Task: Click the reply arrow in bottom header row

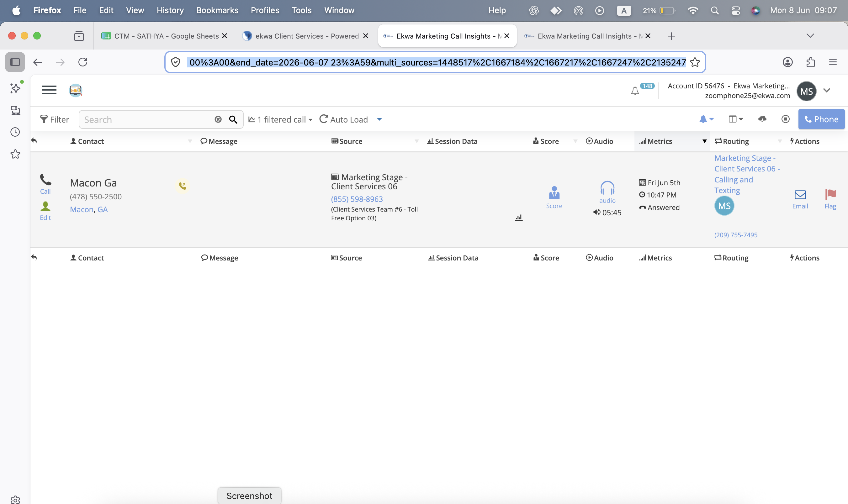Action: (34, 257)
